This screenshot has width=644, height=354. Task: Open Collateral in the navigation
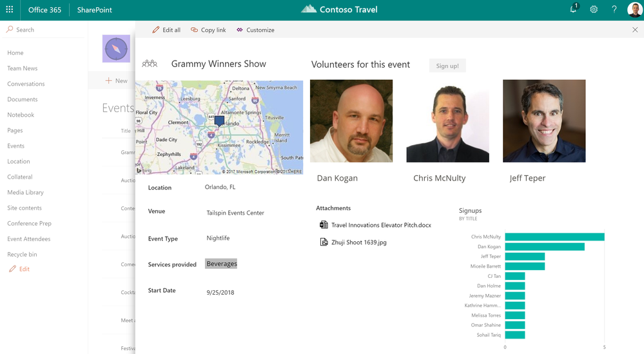click(20, 177)
